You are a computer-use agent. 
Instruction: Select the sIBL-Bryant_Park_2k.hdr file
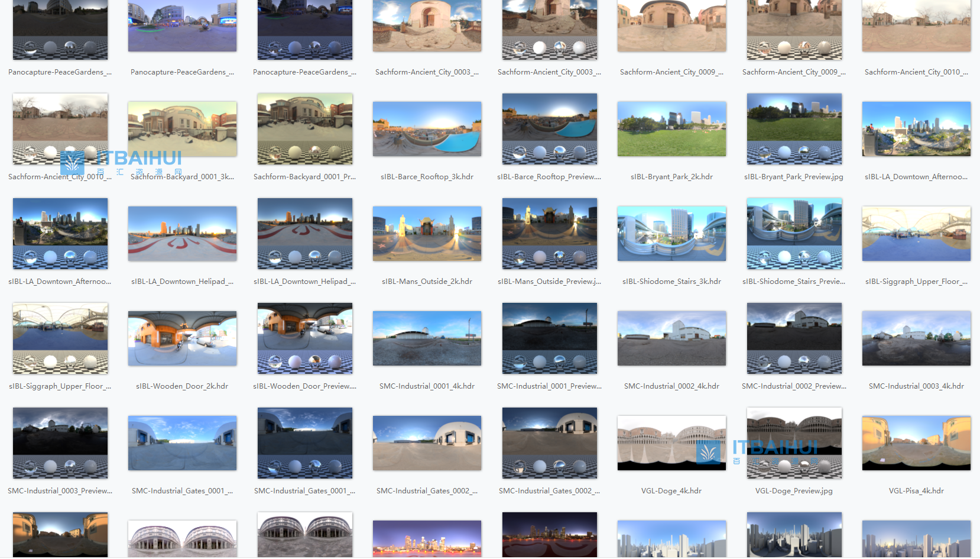click(671, 129)
